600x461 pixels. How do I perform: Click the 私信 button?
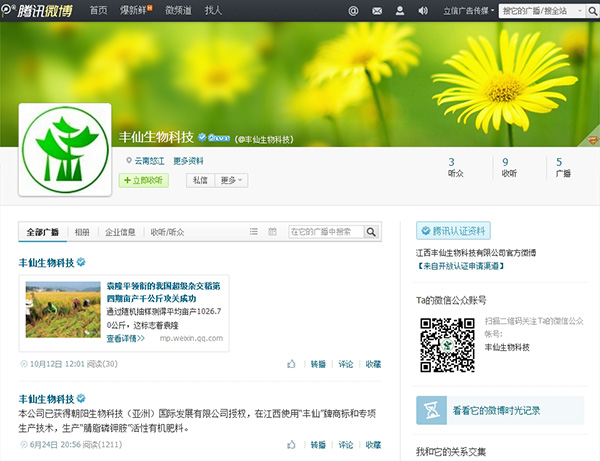(200, 180)
